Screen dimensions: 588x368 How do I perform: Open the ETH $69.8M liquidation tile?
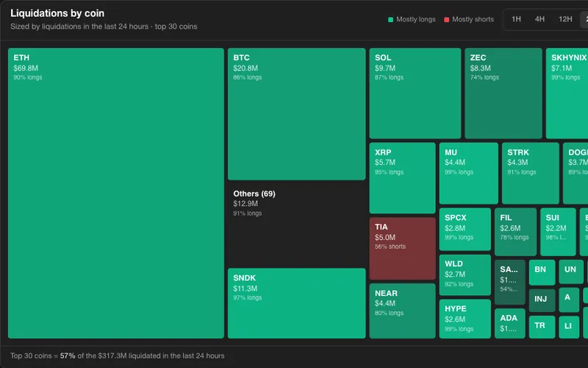click(x=116, y=193)
